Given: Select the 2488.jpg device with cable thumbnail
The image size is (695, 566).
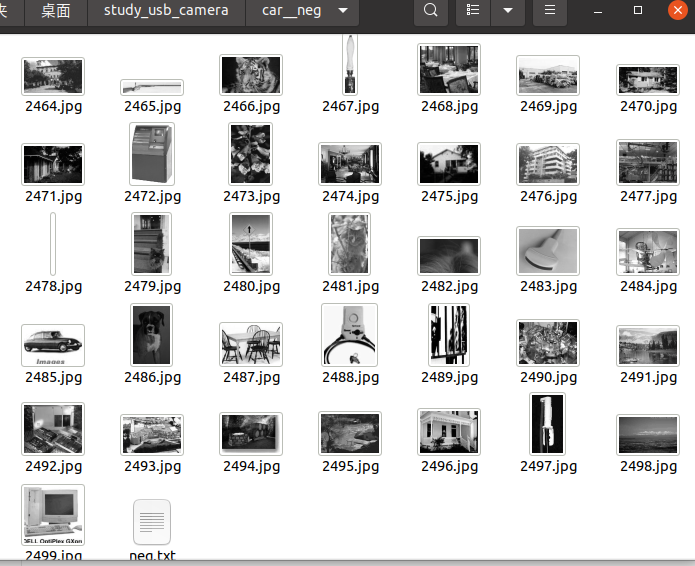Looking at the screenshot, I should click(350, 335).
